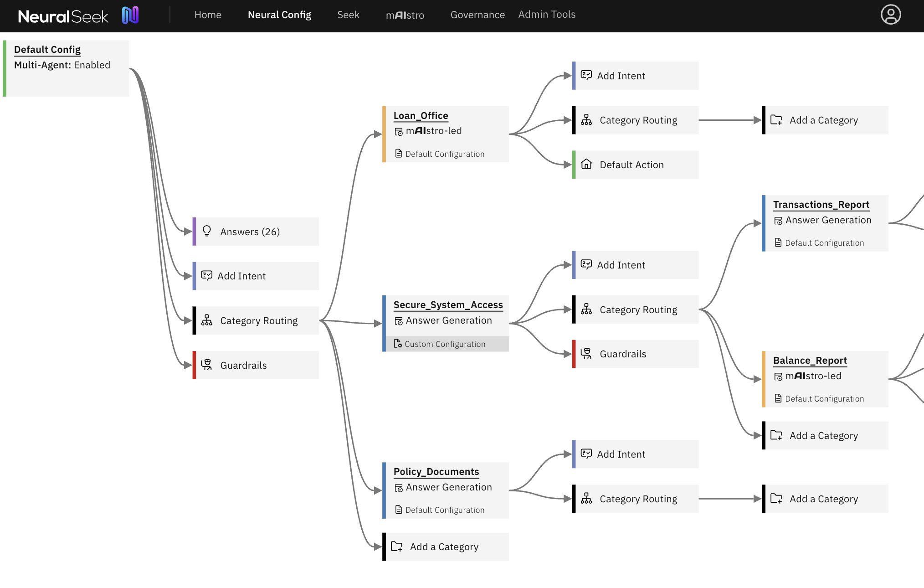Viewport: 924px width, 588px height.
Task: Click the top-most Add Intent chat icon
Action: coord(586,75)
